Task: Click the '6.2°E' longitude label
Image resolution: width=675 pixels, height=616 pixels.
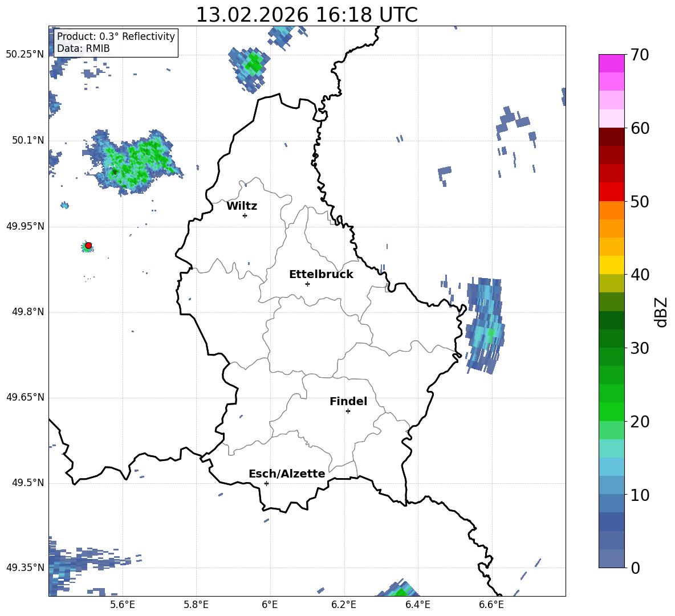Action: pyautogui.click(x=344, y=605)
